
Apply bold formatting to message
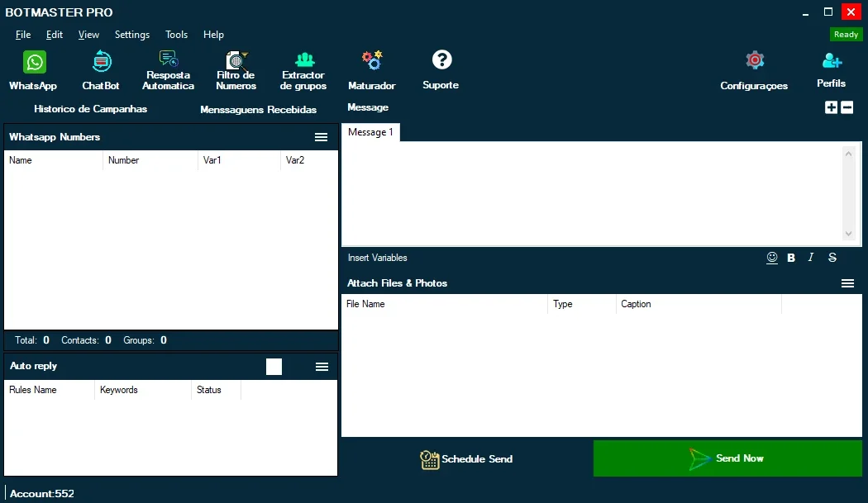791,258
